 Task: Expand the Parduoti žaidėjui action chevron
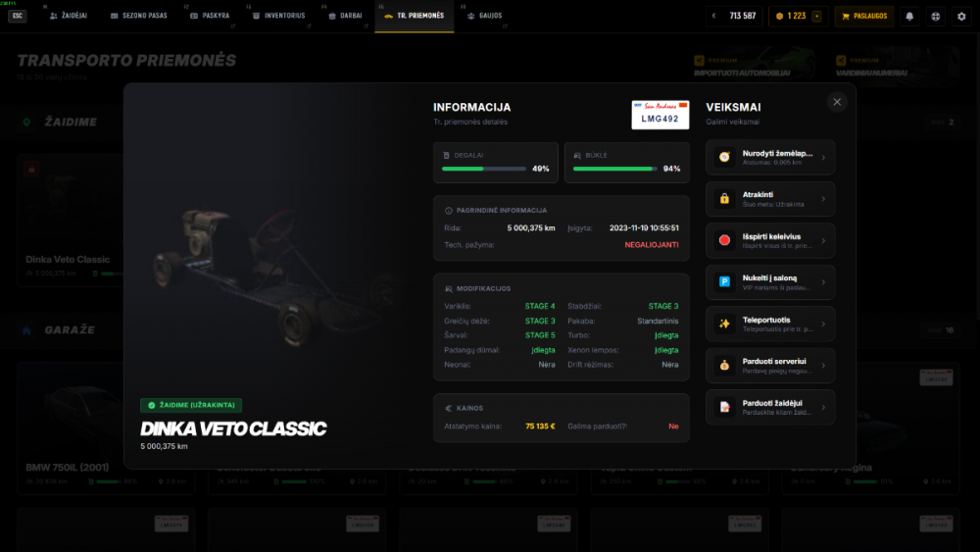tap(823, 407)
